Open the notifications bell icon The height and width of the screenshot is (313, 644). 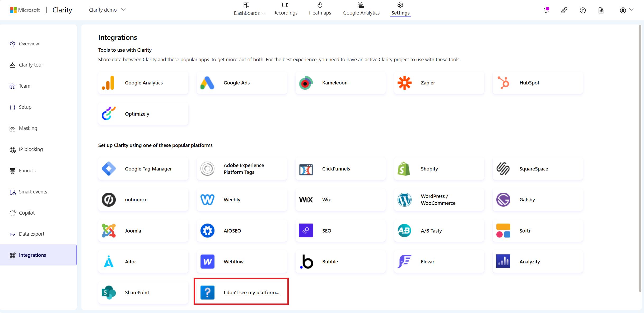point(546,10)
